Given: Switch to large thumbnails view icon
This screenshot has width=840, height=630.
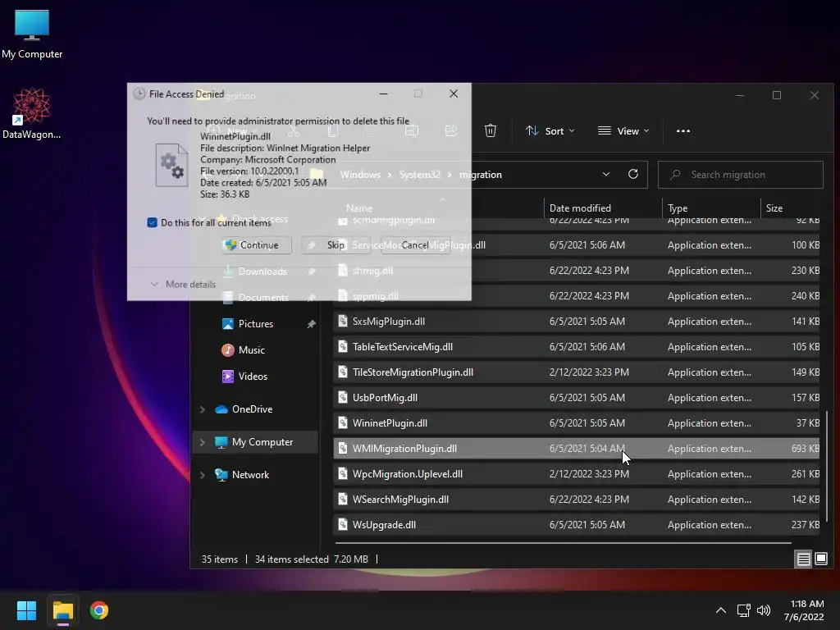Looking at the screenshot, I should (x=820, y=559).
